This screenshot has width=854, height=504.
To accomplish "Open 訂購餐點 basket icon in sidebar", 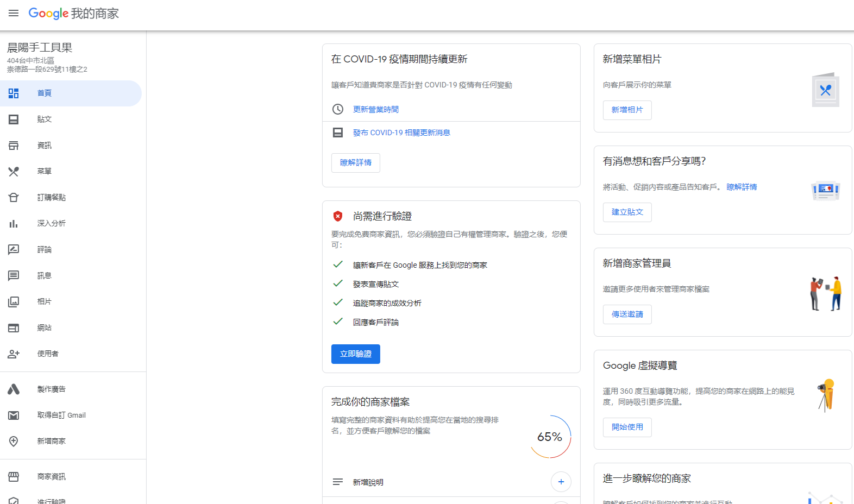I will (14, 198).
